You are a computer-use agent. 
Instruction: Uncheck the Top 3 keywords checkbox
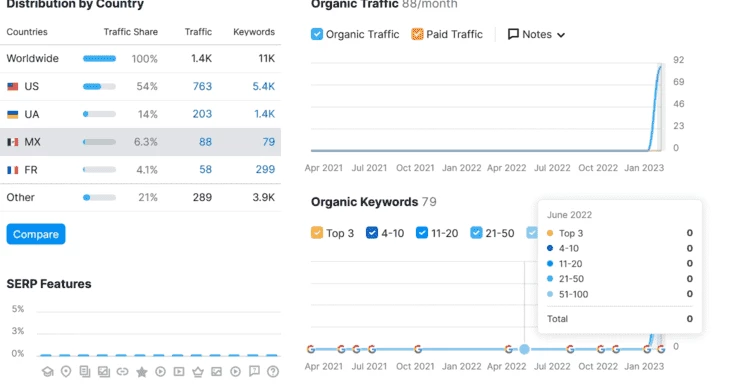pos(317,232)
